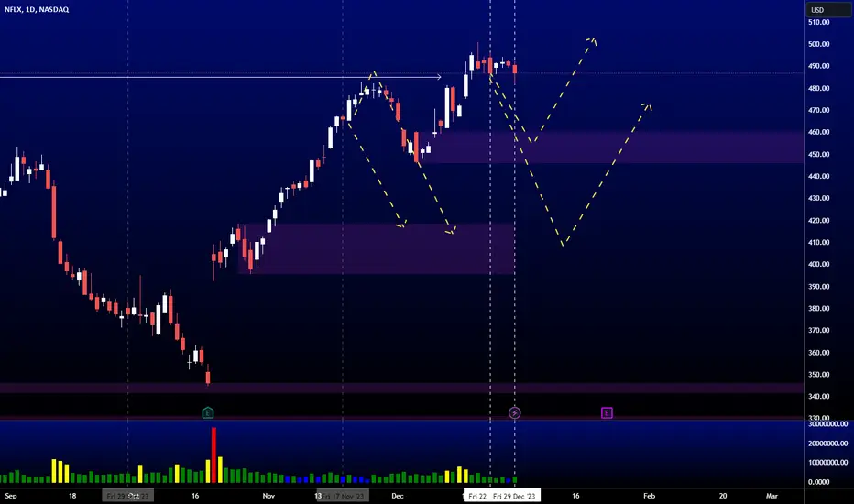Click the 340.00 price axis label
This screenshot has width=854, height=504.
[818, 397]
